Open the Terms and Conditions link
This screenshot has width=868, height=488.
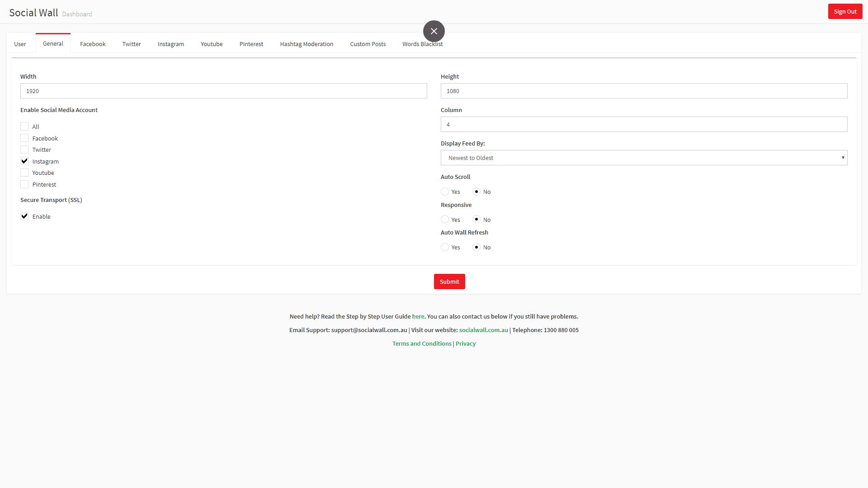point(421,343)
